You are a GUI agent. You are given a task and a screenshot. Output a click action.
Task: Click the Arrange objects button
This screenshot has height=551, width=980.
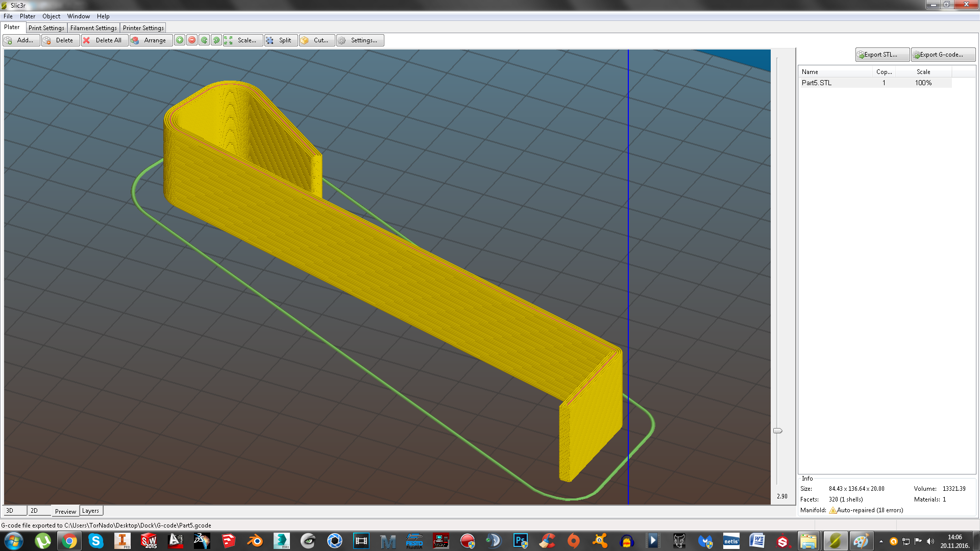[x=150, y=40]
